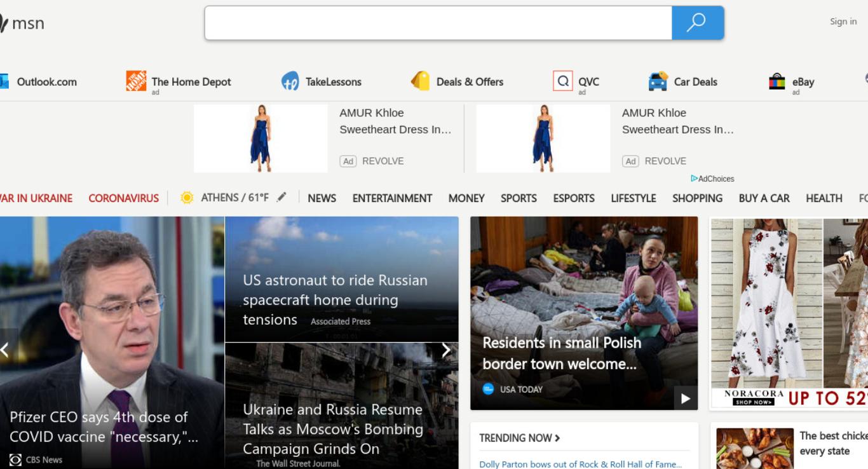Click The Wall Street Journal source label
This screenshot has width=868, height=469.
tap(298, 463)
